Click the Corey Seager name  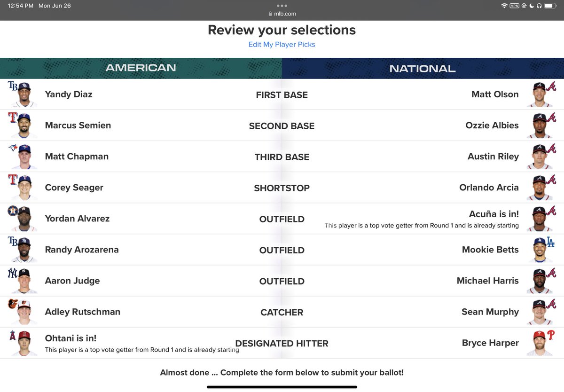(74, 188)
